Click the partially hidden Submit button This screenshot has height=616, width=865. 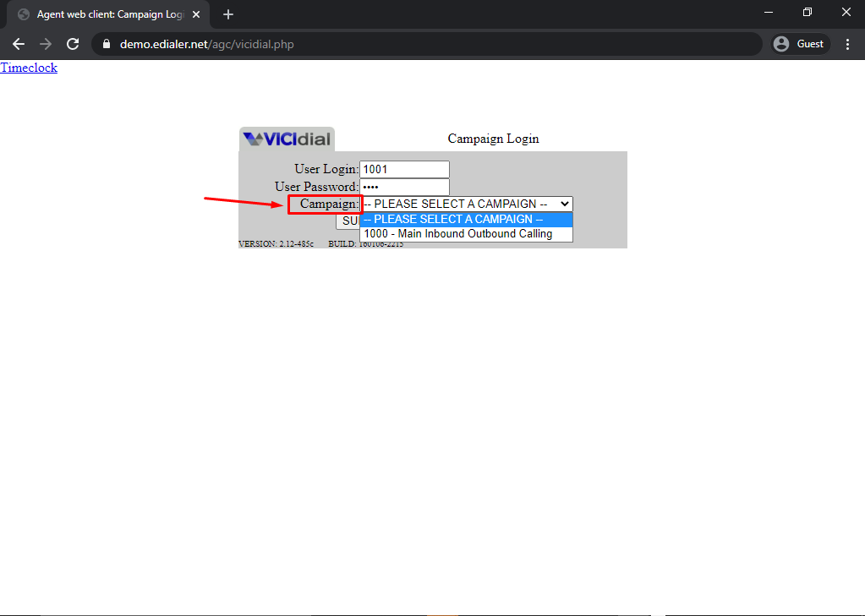tap(348, 221)
